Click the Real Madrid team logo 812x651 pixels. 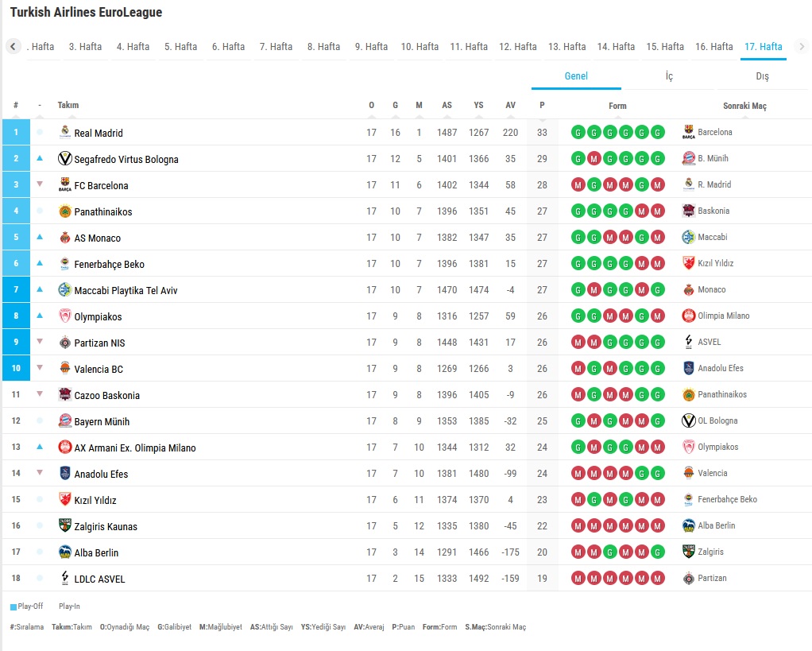pyautogui.click(x=65, y=132)
